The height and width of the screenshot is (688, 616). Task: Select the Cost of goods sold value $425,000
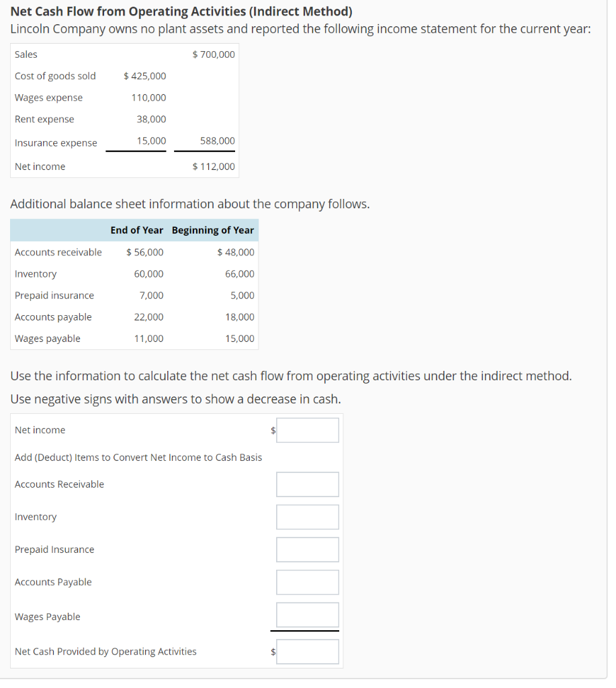pos(144,76)
